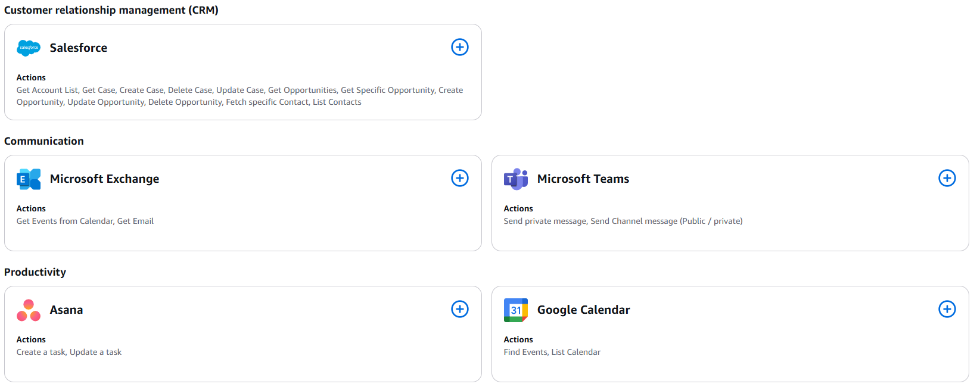Screen dimensions: 980x390
Task: Open the Salesforce card title
Action: tap(79, 48)
